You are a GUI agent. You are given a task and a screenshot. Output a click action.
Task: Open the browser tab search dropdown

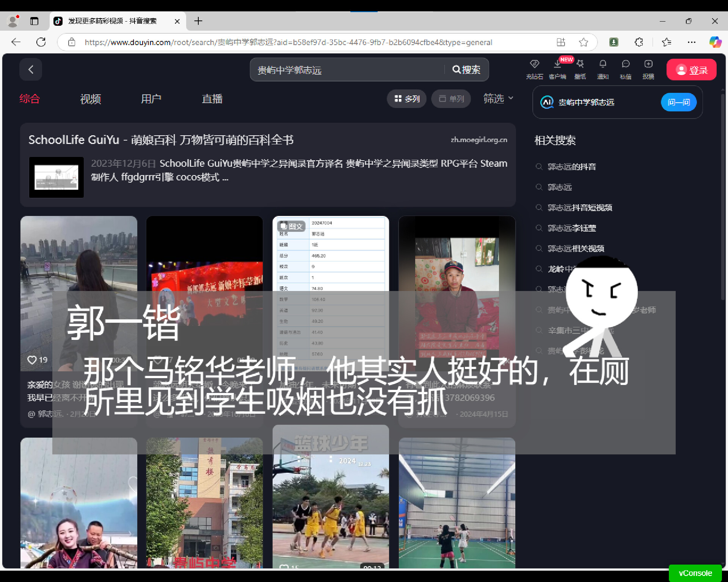coord(35,21)
